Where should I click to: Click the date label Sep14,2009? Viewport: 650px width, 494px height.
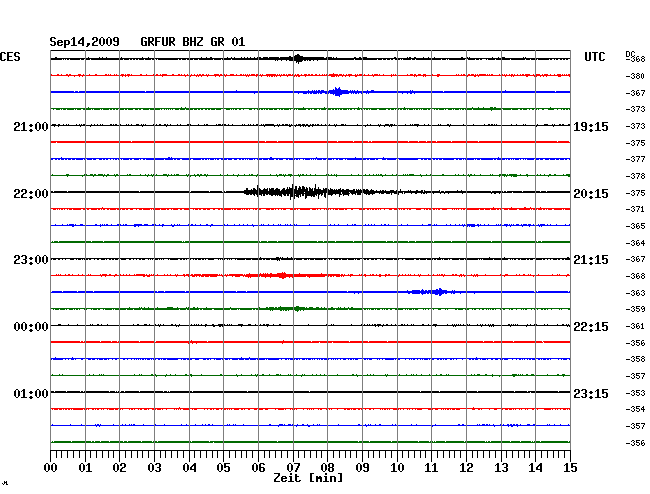[84, 42]
